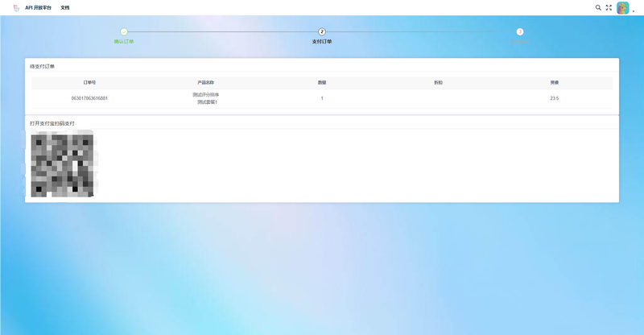
Task: Click the step 3 circle indicator
Action: click(519, 31)
